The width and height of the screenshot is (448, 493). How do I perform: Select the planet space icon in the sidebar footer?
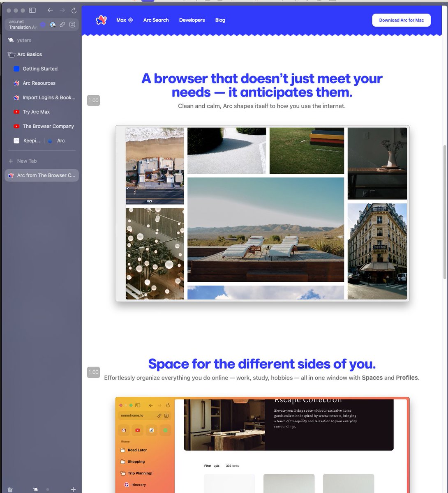36,489
